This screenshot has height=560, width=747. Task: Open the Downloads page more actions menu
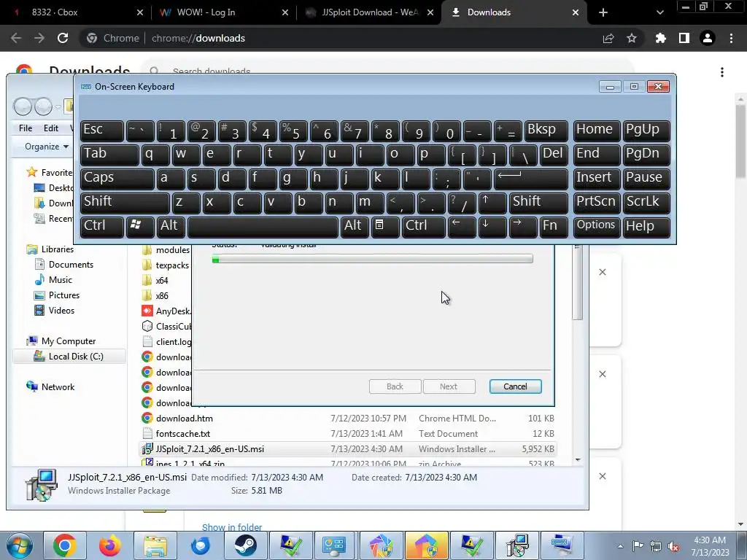click(722, 72)
